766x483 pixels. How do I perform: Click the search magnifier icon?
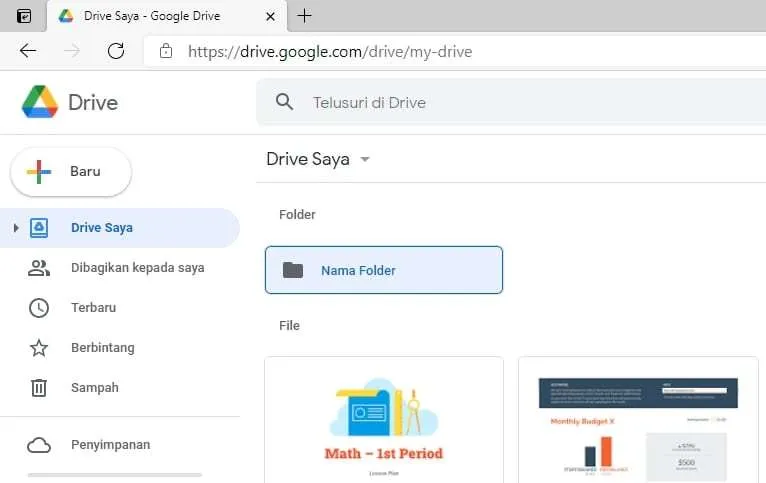point(284,102)
